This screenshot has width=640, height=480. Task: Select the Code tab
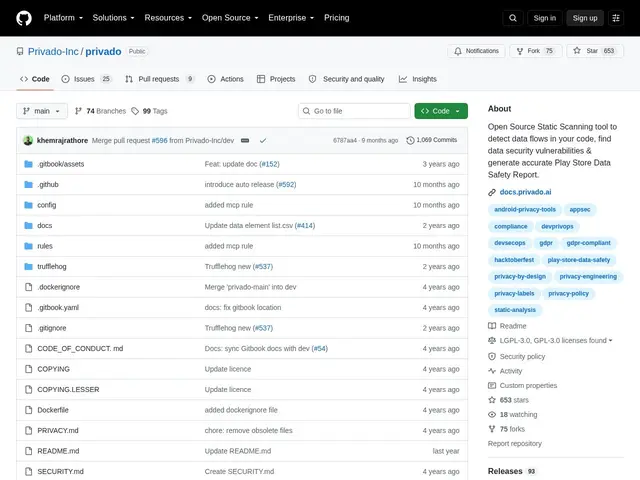coord(35,79)
